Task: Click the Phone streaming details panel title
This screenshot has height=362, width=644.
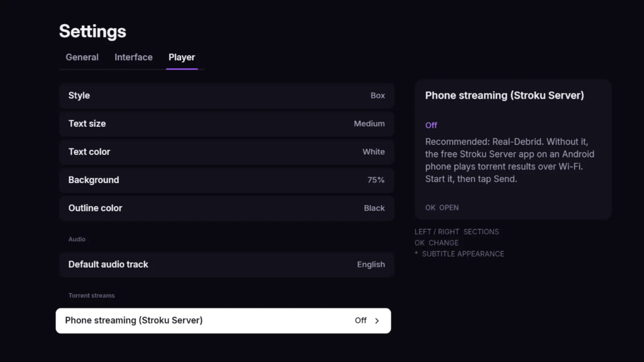Action: pyautogui.click(x=504, y=95)
